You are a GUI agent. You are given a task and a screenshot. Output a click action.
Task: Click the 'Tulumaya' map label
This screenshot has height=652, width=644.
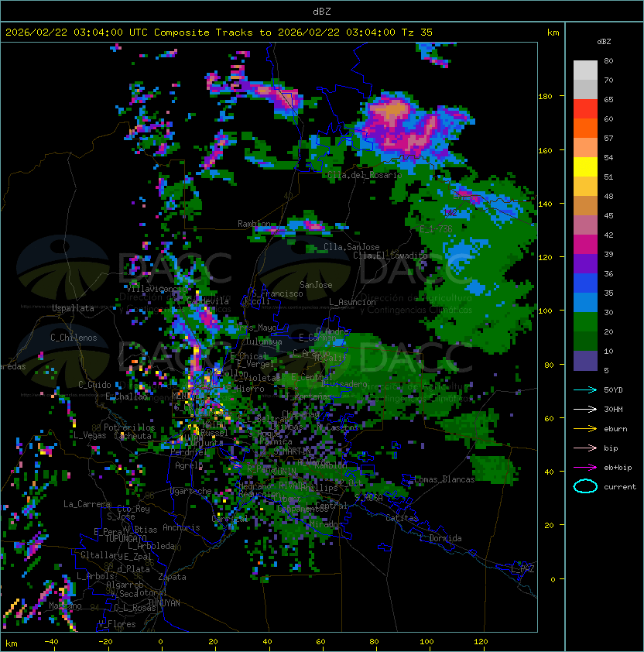coord(264,341)
